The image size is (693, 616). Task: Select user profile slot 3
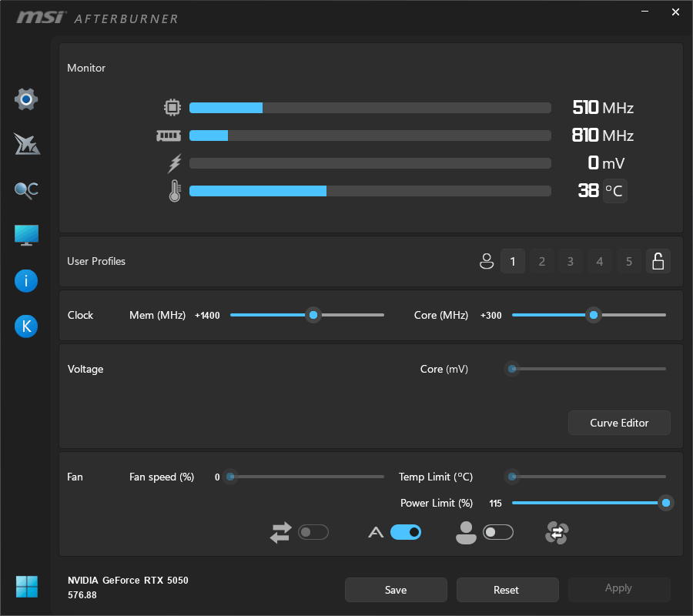[x=571, y=262]
